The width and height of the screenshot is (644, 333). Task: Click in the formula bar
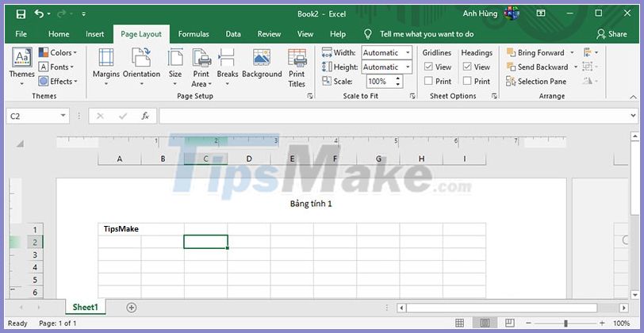tap(393, 117)
